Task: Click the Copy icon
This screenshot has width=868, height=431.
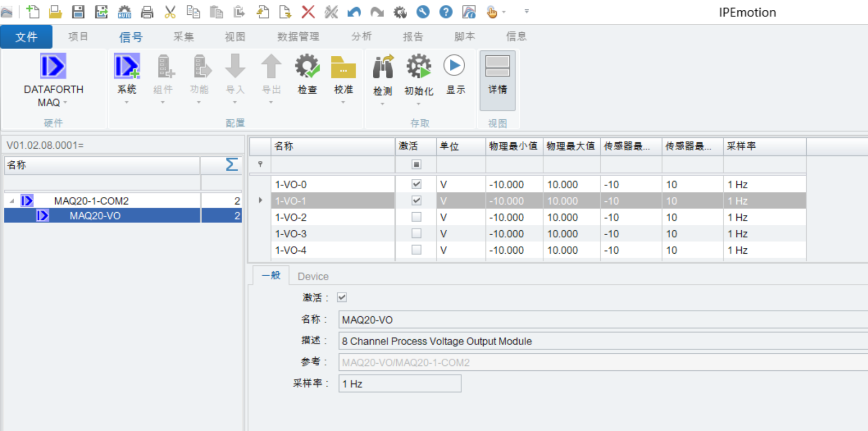Action: click(x=193, y=11)
